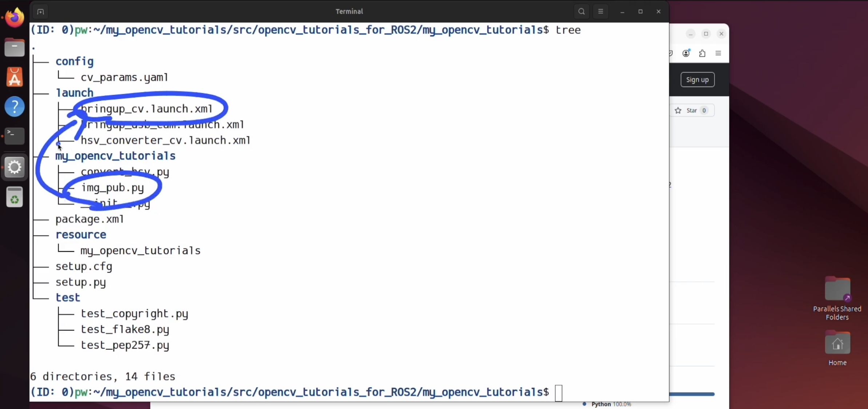Click the Terminal icon in dock
Image resolution: width=868 pixels, height=409 pixels.
[15, 136]
